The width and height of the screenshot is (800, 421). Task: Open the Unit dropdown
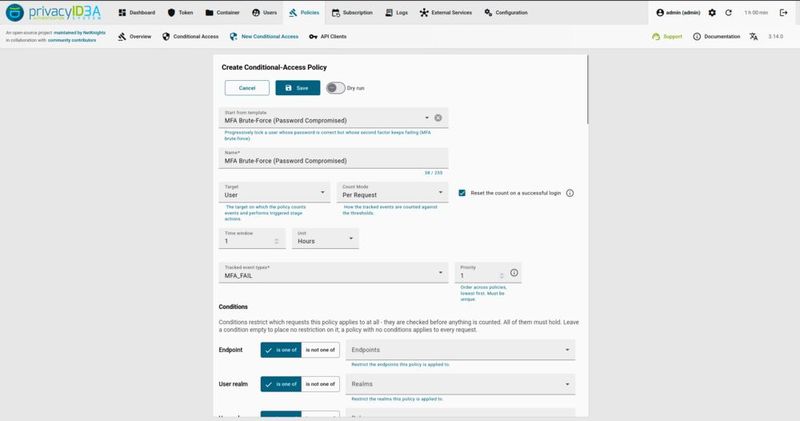[326, 238]
